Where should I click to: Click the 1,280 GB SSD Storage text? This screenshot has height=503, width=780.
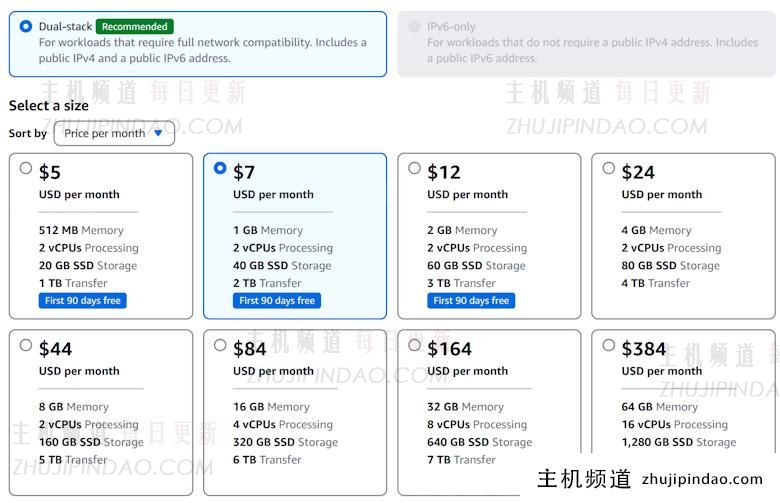pyautogui.click(x=679, y=442)
